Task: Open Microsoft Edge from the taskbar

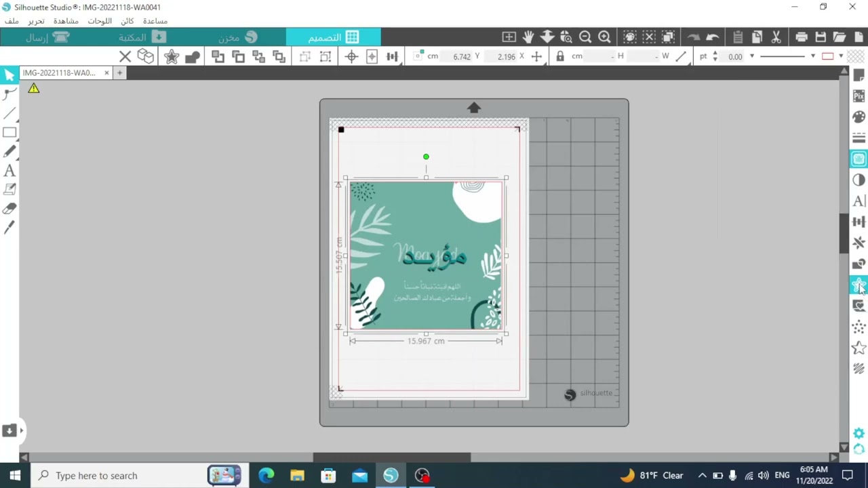Action: point(266,476)
